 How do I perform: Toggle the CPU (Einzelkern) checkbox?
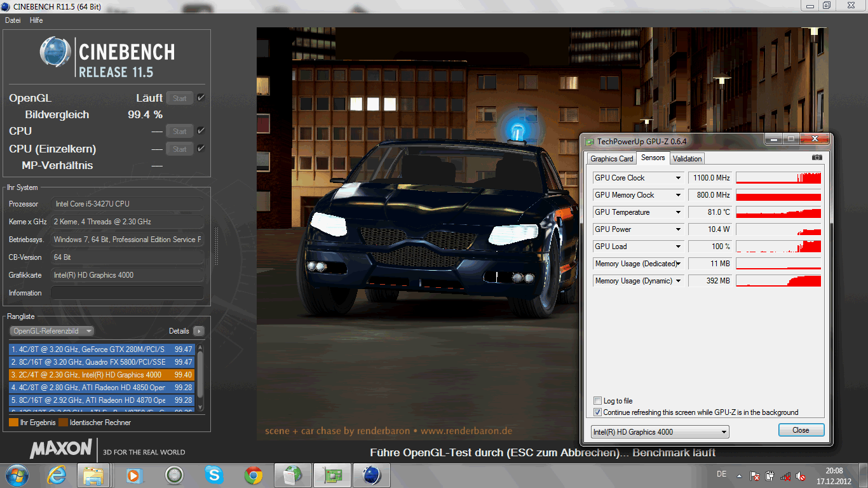201,149
